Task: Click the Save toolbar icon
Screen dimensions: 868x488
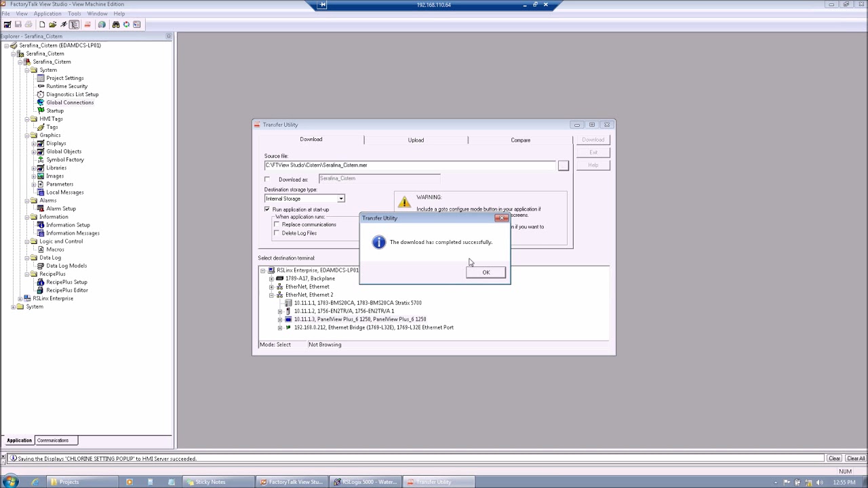Action: pyautogui.click(x=18, y=24)
